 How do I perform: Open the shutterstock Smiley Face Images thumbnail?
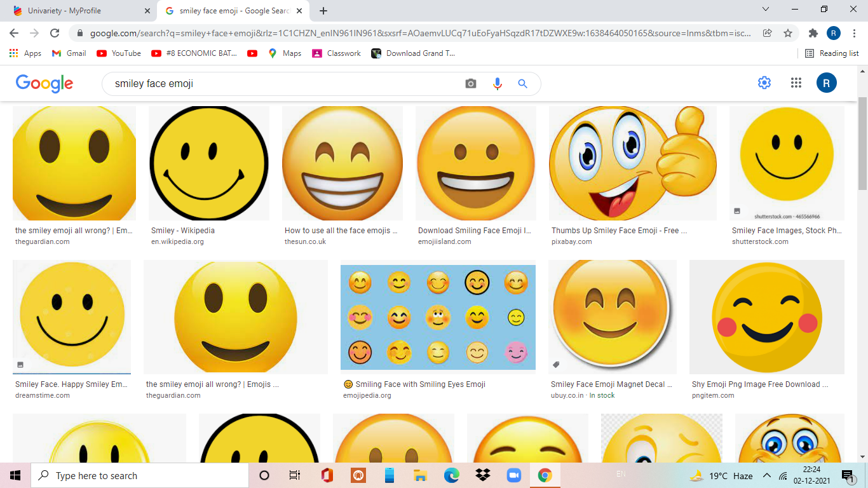coord(787,163)
